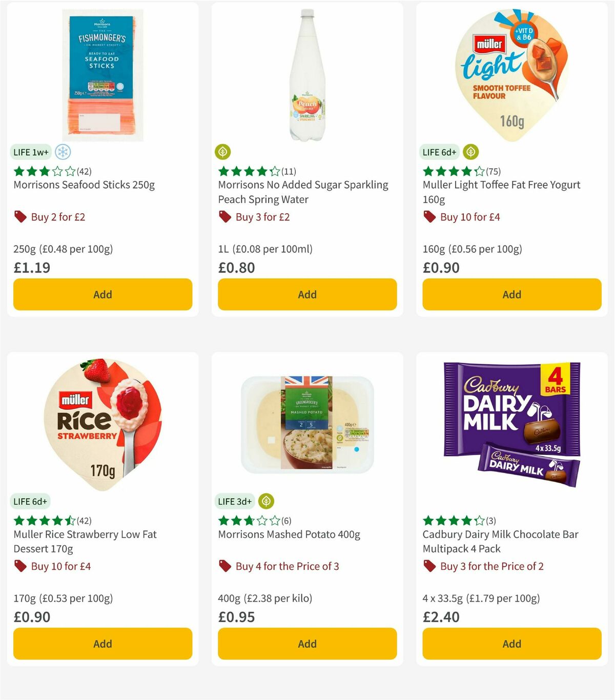
Task: Add Cadbury Dairy Milk multipack to basket
Action: [511, 644]
